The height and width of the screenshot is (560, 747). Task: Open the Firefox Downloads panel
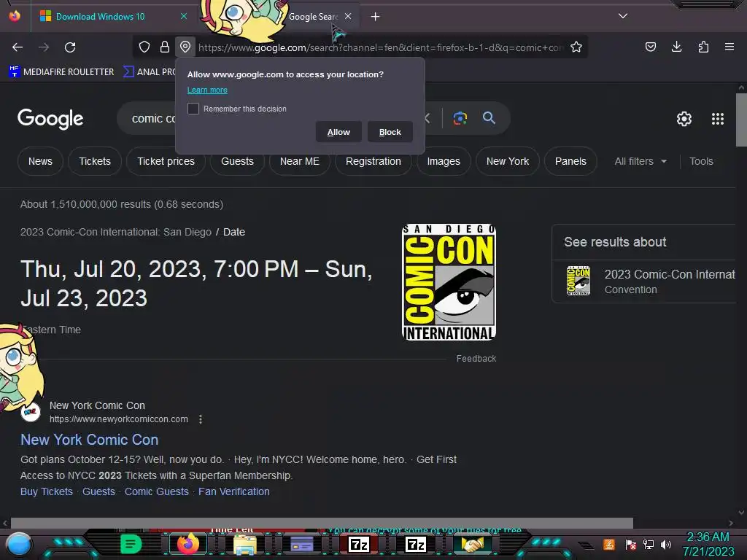click(676, 47)
